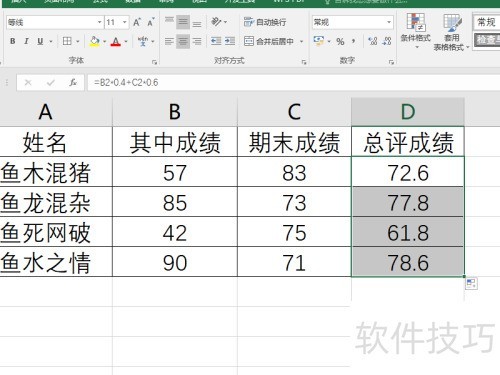This screenshot has width=500, height=375.
Task: Open the borders dropdown arrow
Action: point(78,41)
